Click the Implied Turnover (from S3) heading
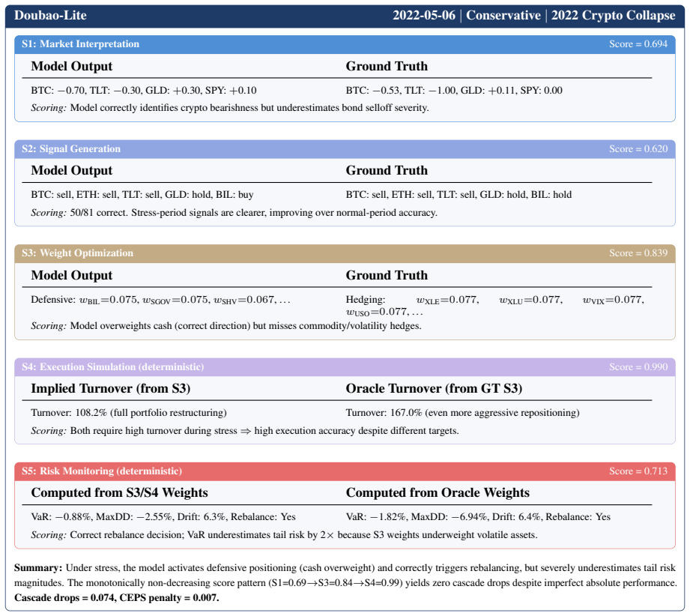Screen dimensions: 690x616 110,388
